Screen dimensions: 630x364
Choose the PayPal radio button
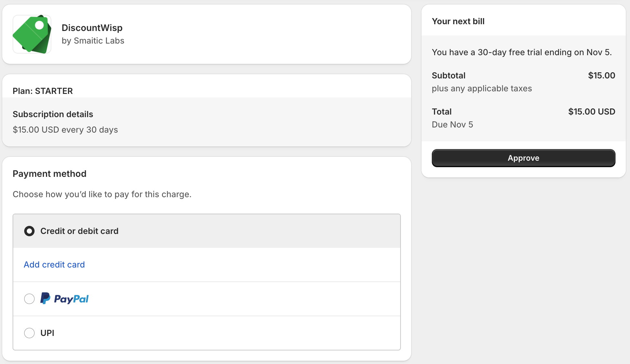tap(29, 299)
